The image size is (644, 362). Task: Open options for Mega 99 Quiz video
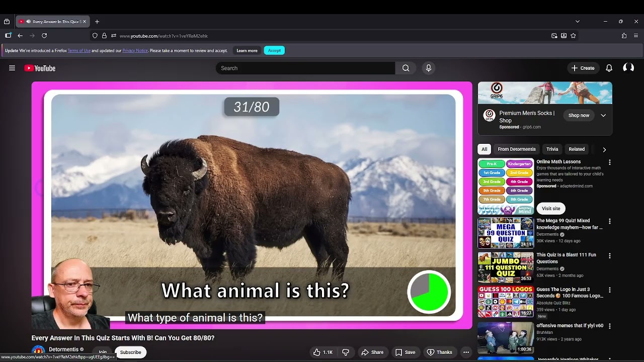[x=610, y=221]
